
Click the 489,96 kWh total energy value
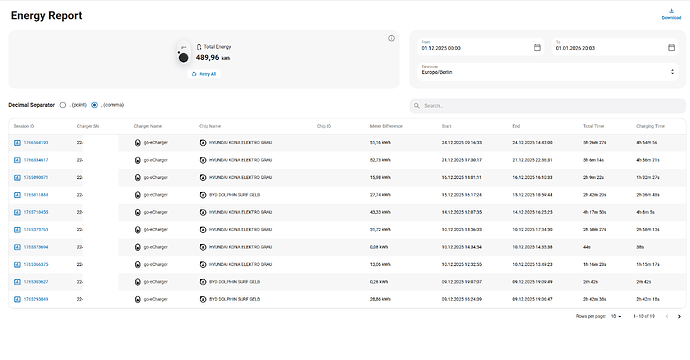coord(213,58)
